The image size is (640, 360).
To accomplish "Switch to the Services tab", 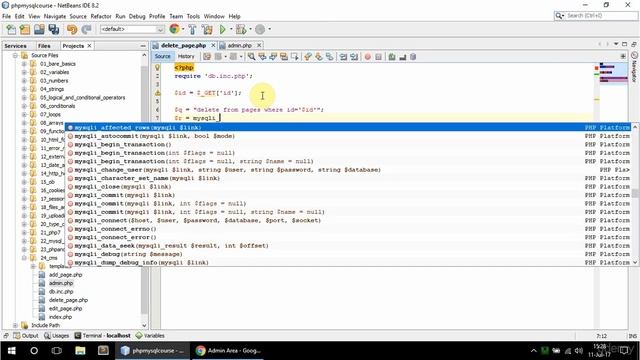I will click(16, 46).
